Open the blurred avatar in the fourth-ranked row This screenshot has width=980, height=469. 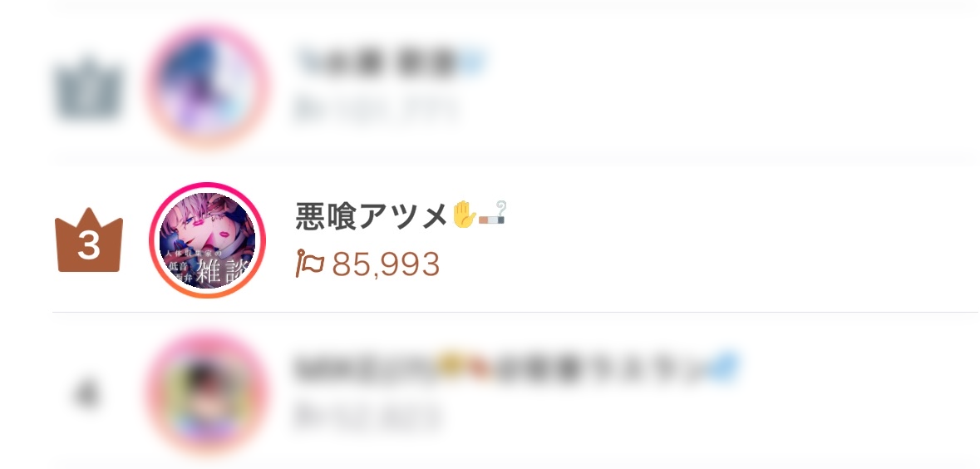pyautogui.click(x=208, y=394)
